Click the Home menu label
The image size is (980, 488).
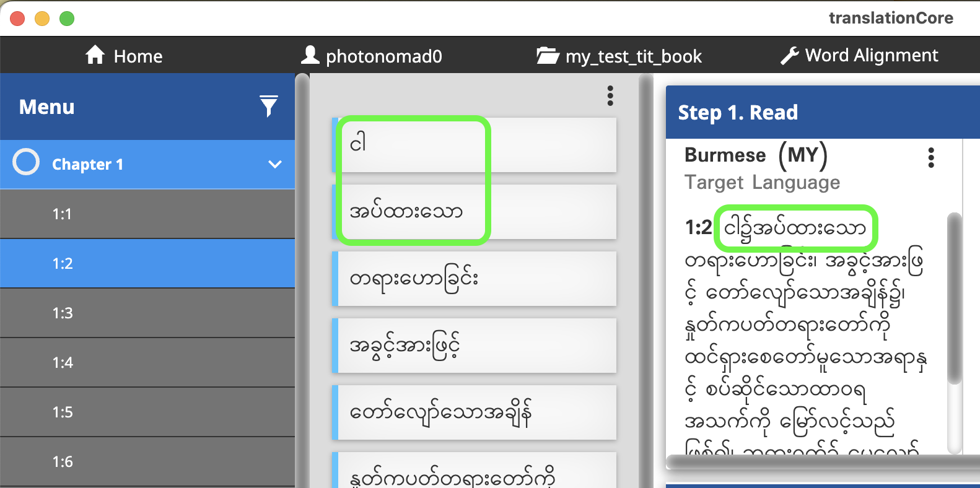(138, 56)
